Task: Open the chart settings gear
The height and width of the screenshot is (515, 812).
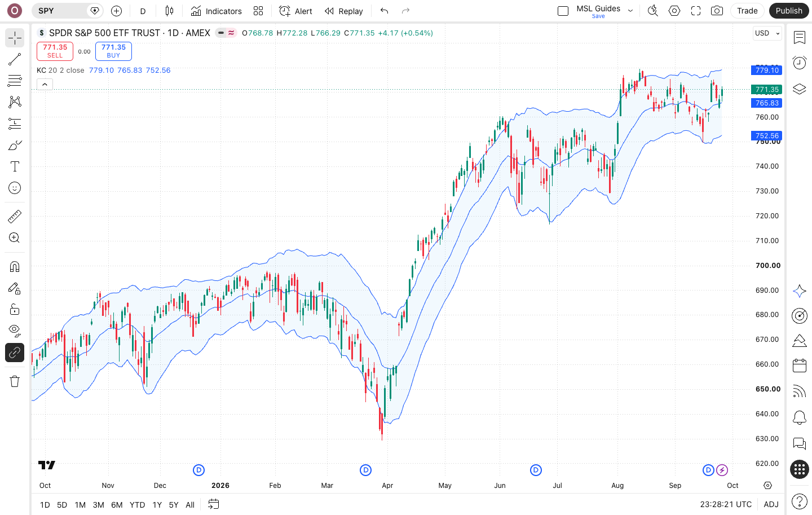Action: pos(674,11)
